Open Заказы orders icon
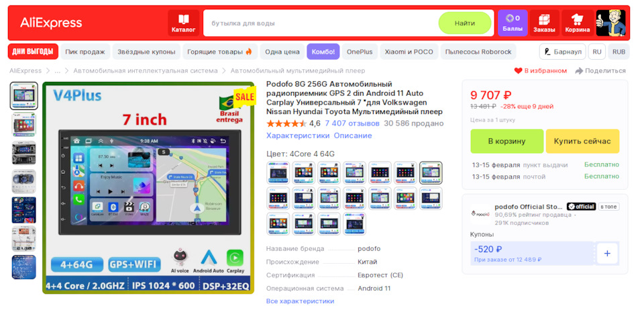This screenshot has width=644, height=310. pos(544,23)
